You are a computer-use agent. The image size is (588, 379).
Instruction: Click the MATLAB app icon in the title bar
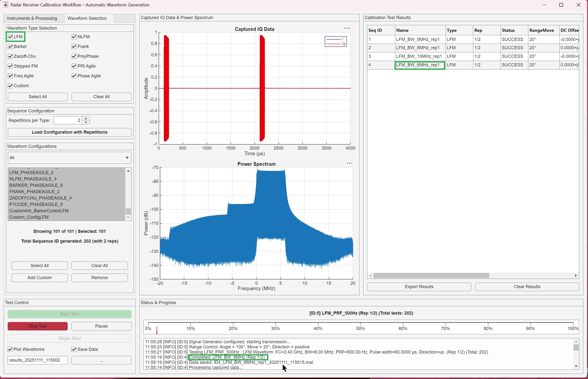click(x=5, y=5)
